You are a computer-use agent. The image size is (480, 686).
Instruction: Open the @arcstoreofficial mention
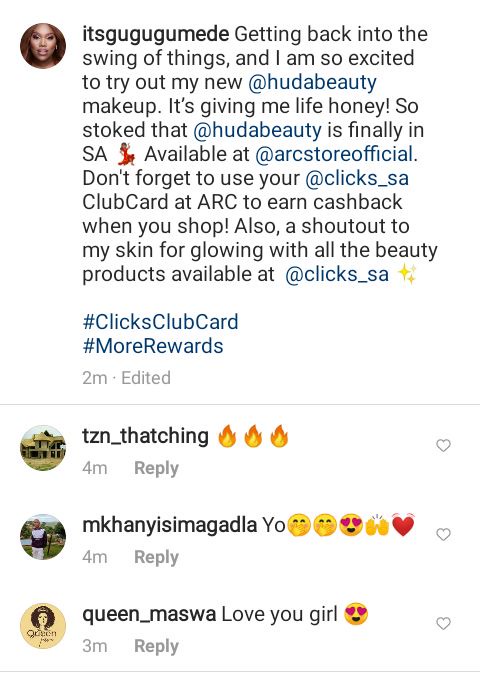[334, 154]
